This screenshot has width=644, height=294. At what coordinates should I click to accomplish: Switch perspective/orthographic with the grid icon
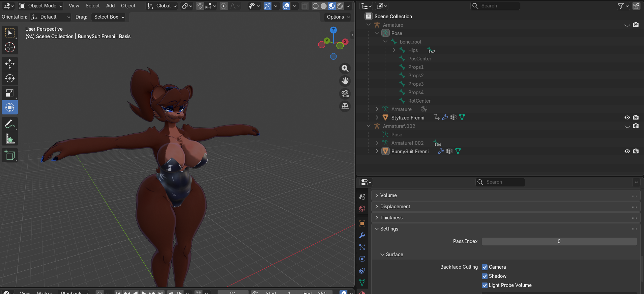point(345,106)
